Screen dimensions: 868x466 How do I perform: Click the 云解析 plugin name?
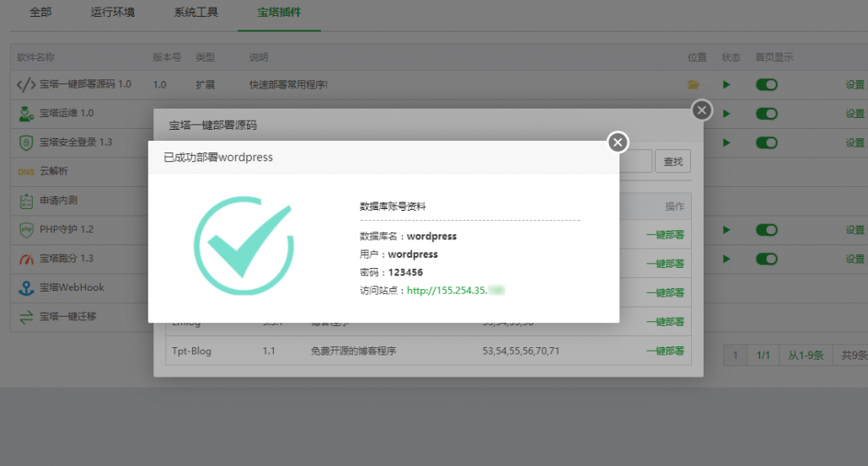tap(54, 172)
